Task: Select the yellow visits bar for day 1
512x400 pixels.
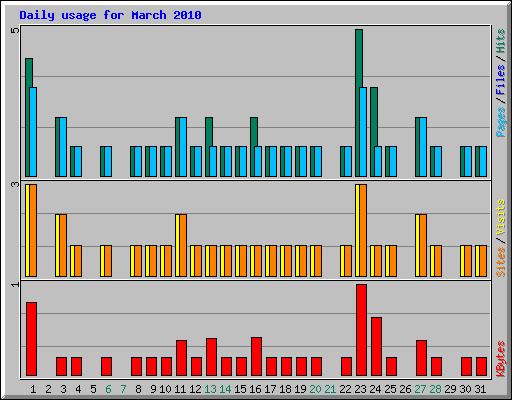Action: tap(28, 230)
